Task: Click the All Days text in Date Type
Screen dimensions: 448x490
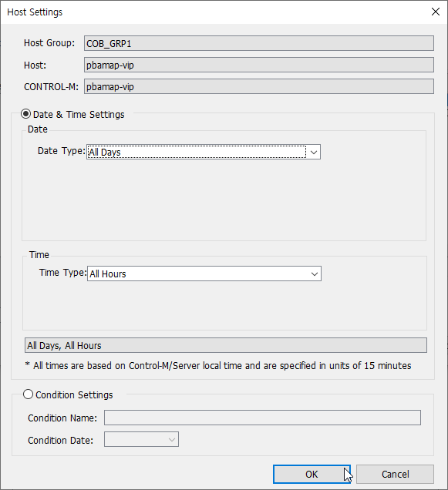Action: pos(105,153)
